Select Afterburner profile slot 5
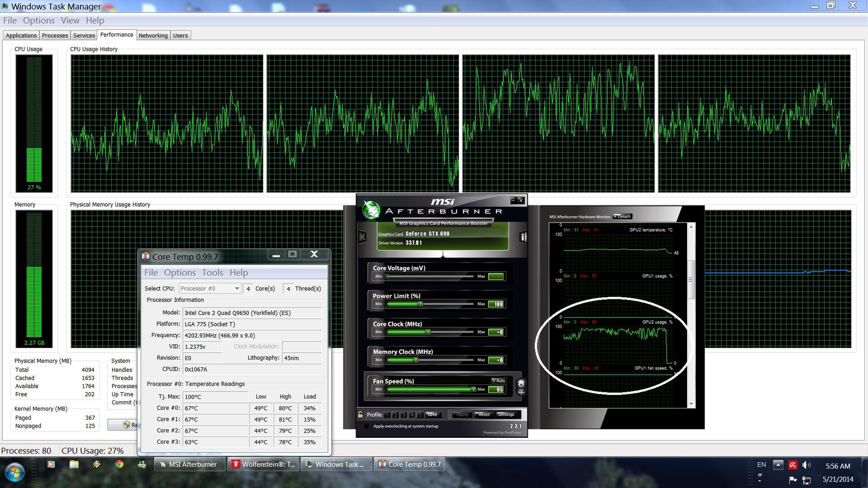This screenshot has width=868, height=488. coord(420,415)
